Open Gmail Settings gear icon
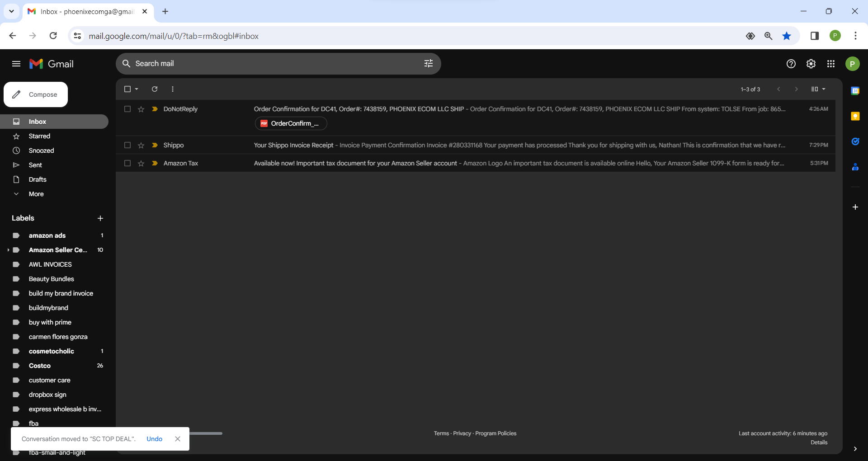The width and height of the screenshot is (868, 461). [x=811, y=64]
